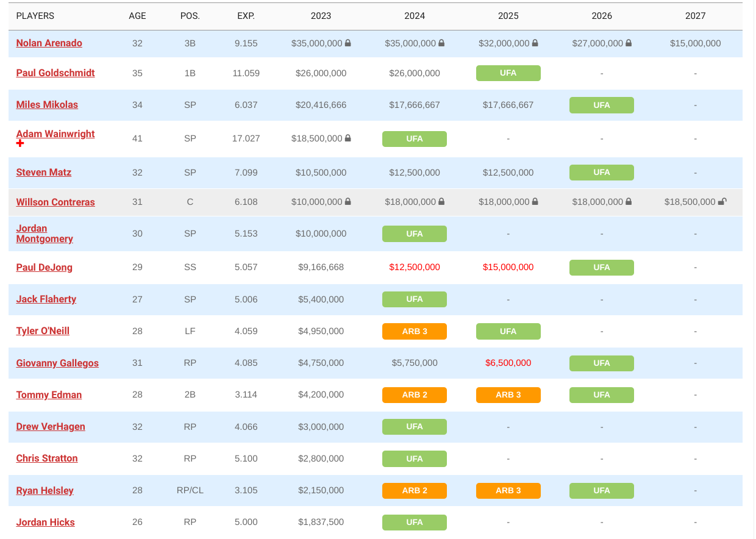The width and height of the screenshot is (756, 539).
Task: Click the POS. column header
Action: click(x=190, y=16)
